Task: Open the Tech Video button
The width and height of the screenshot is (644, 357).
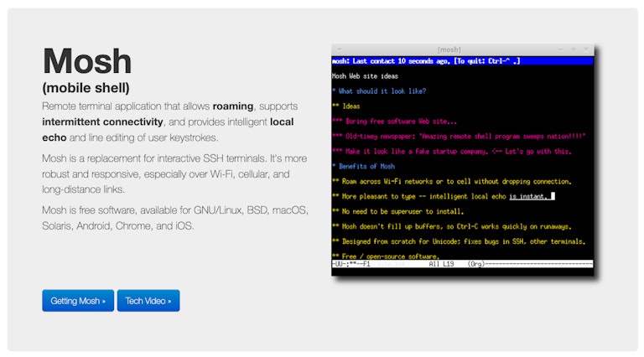Action: click(148, 301)
